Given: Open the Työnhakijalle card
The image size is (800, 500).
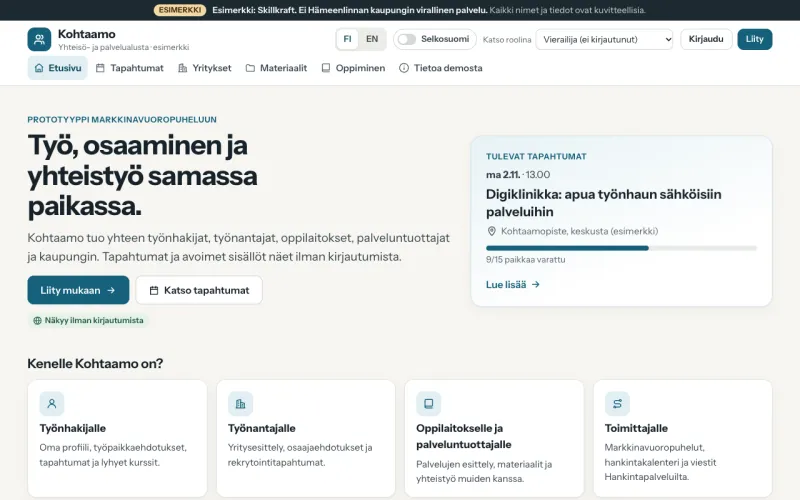Looking at the screenshot, I should click(117, 438).
